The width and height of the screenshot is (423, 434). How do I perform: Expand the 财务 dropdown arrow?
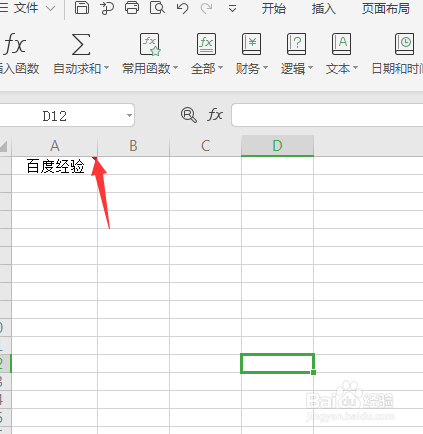coord(265,68)
